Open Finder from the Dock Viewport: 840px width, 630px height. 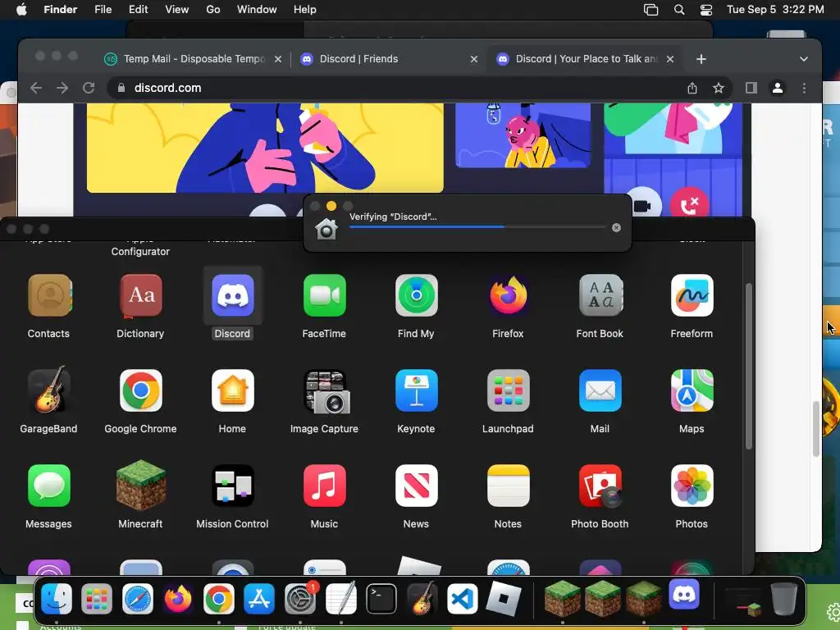click(x=57, y=598)
